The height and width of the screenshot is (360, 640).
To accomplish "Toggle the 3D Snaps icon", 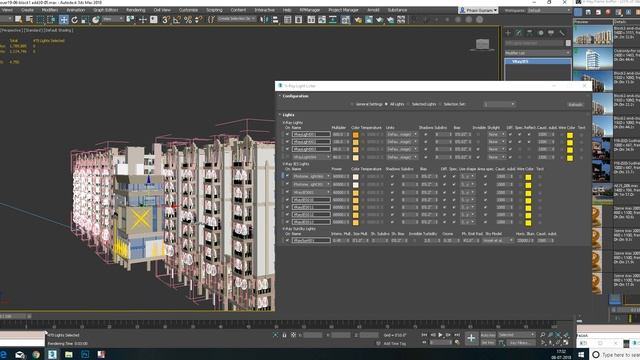I will [x=166, y=19].
